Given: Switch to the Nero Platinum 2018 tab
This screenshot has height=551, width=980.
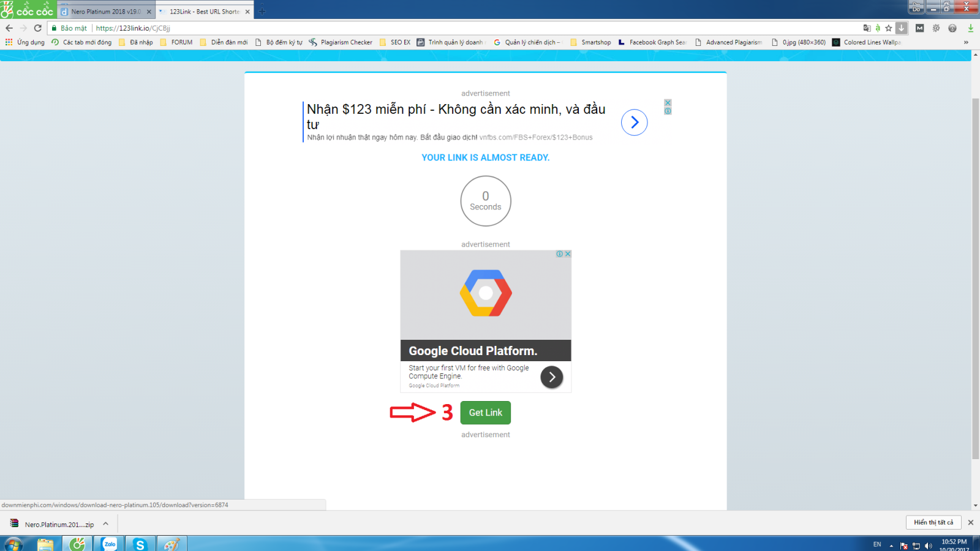Looking at the screenshot, I should 105,12.
